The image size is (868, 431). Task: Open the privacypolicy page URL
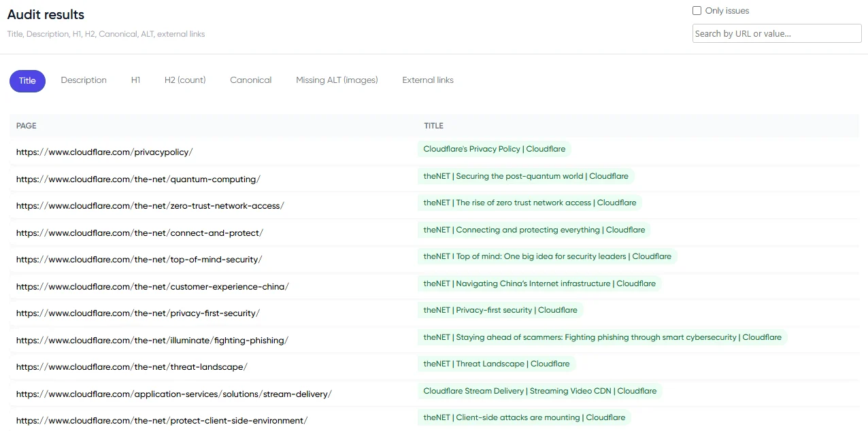tap(104, 152)
